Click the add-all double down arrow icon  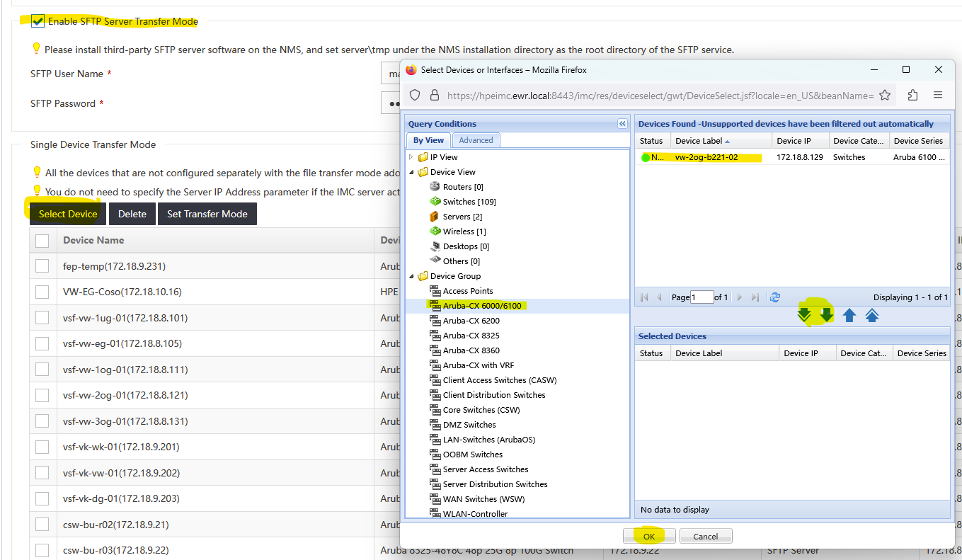click(804, 315)
